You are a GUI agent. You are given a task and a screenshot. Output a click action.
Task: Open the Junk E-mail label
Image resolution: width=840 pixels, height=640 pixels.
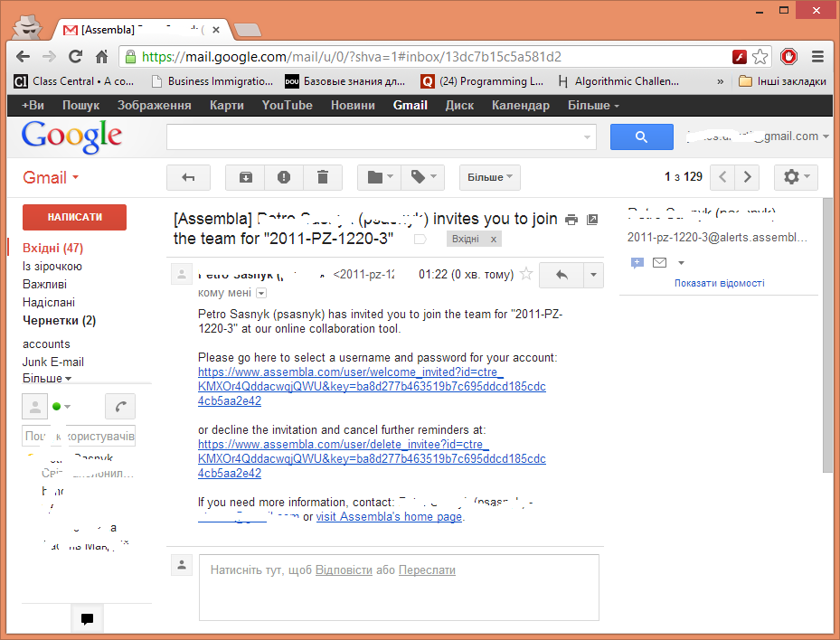(x=53, y=362)
